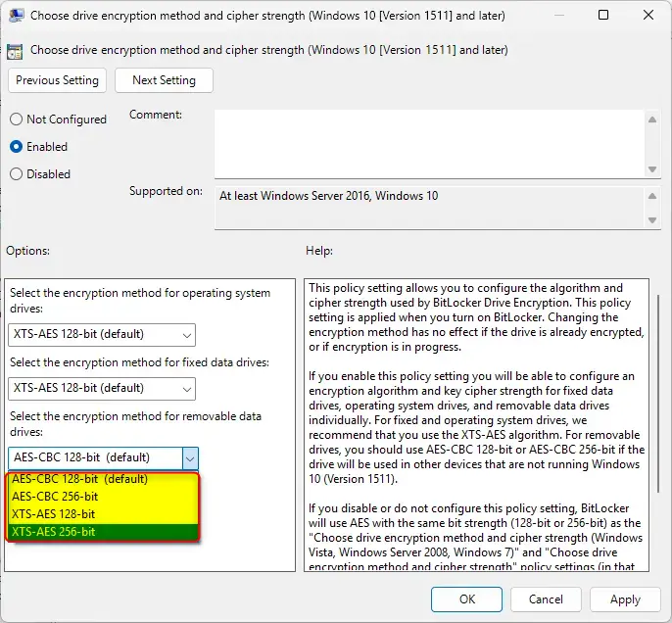672x623 pixels.
Task: Click inside the Comment text box
Action: click(x=429, y=144)
